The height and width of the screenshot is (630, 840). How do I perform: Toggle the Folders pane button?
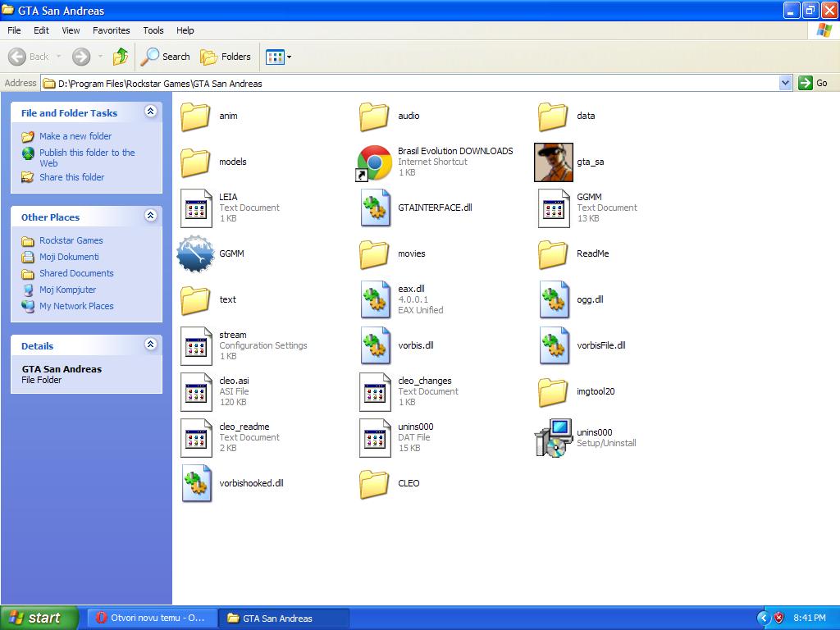[x=226, y=57]
